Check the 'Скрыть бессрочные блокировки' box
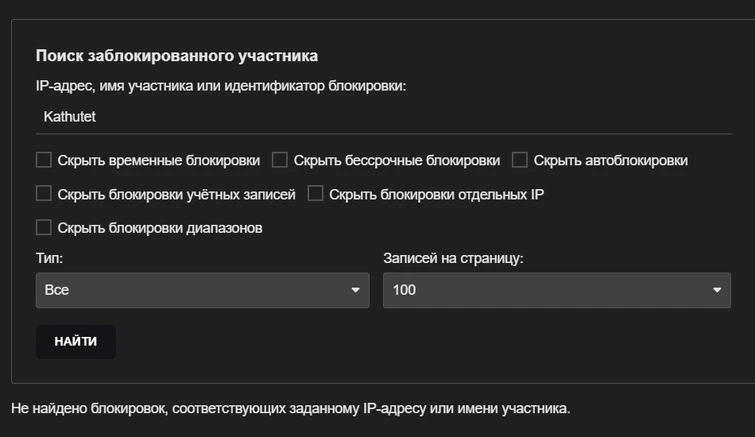The height and width of the screenshot is (437, 755). pos(280,160)
